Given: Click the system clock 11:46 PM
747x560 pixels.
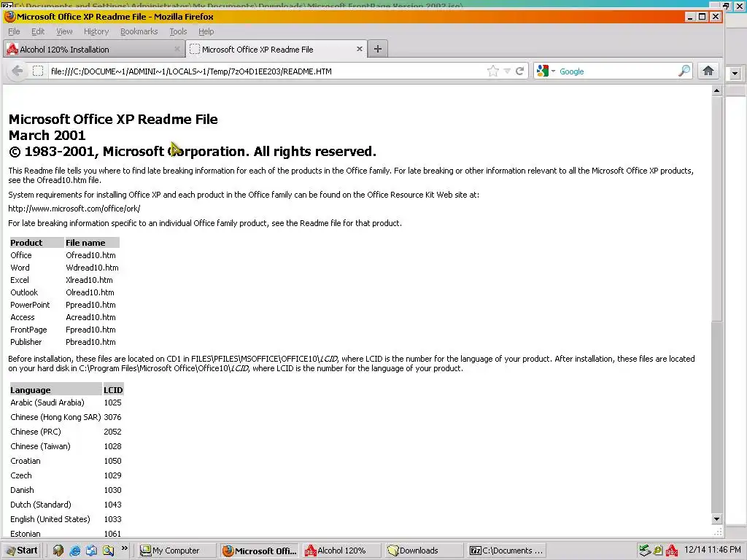Looking at the screenshot, I should pyautogui.click(x=712, y=550).
